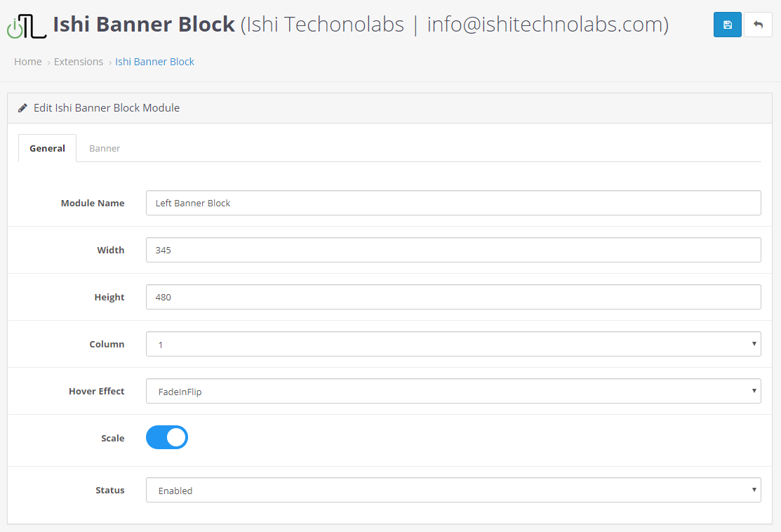Go to Home breadcrumb link

(28, 62)
